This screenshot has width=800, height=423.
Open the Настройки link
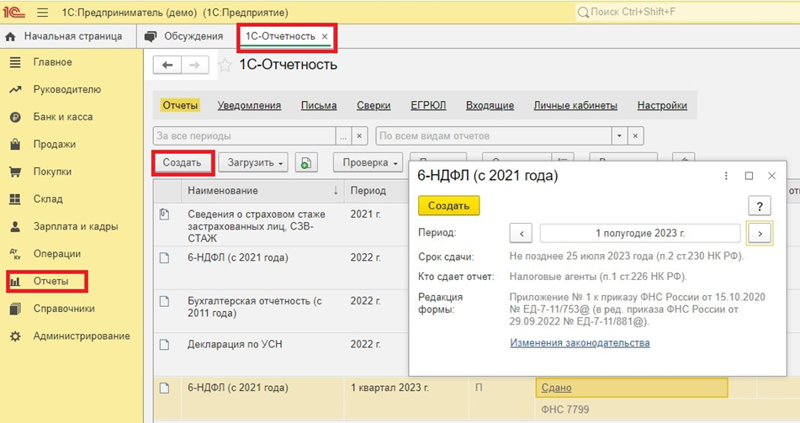pos(662,106)
